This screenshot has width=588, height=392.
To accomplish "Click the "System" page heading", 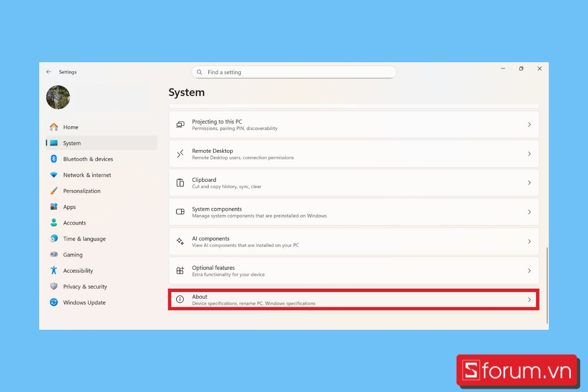I will click(187, 92).
